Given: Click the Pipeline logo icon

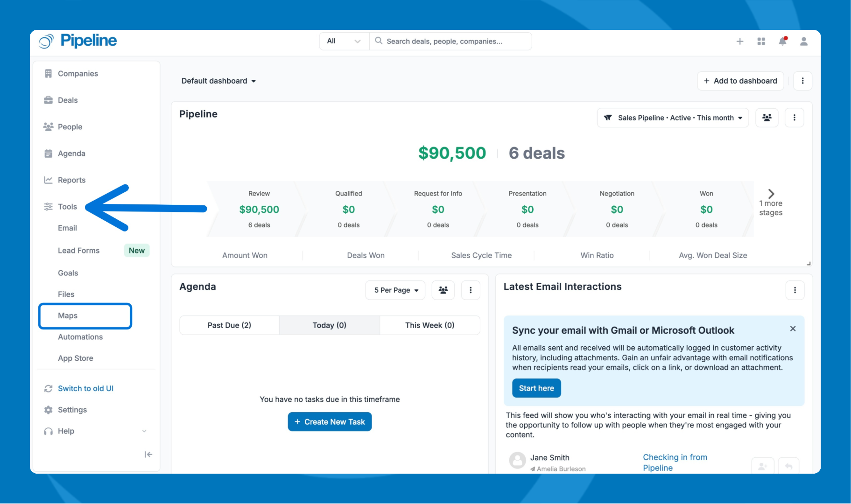Looking at the screenshot, I should [x=46, y=41].
